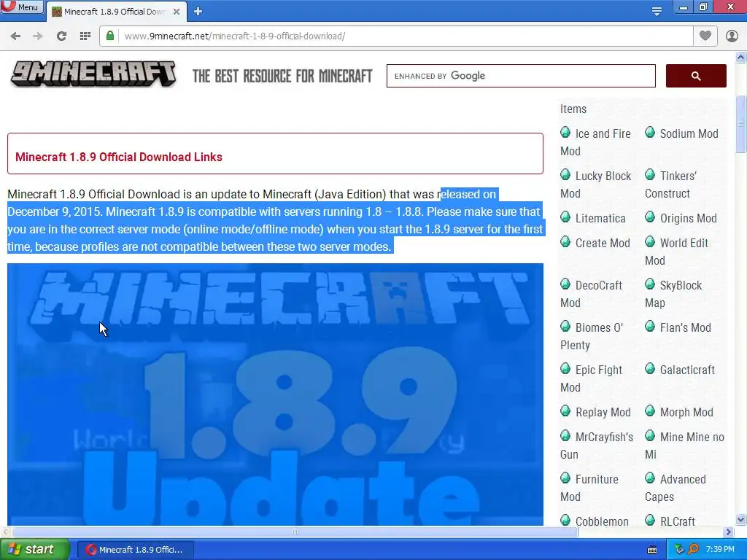Click the horizontal scrollbar right arrow
Viewport: 747px width, 560px height.
[x=729, y=532]
